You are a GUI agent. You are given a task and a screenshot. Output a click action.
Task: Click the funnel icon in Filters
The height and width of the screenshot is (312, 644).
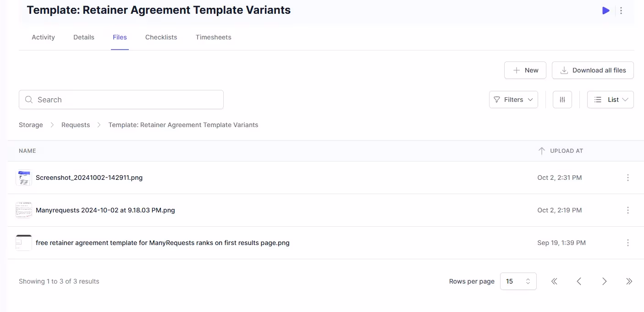coord(496,100)
